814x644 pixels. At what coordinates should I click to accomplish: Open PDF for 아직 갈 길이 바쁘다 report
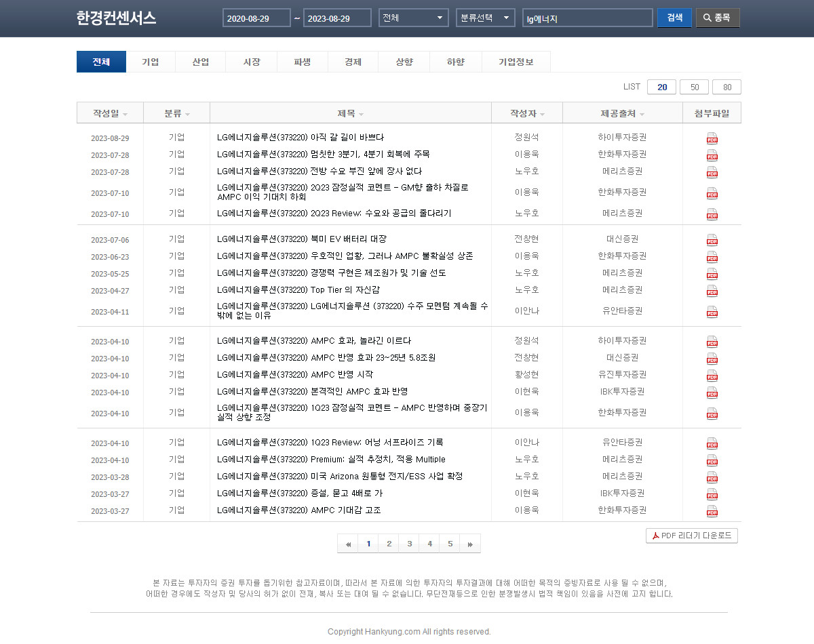pos(712,138)
